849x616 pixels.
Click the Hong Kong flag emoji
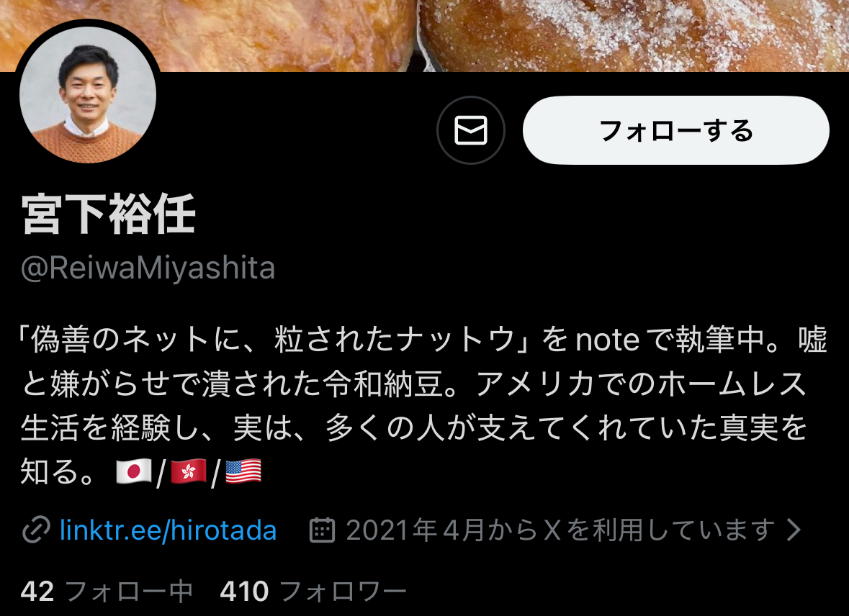tap(189, 471)
